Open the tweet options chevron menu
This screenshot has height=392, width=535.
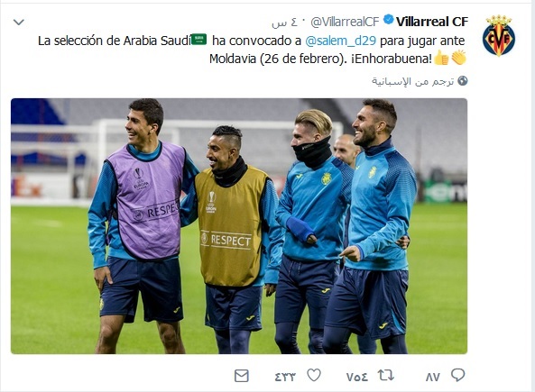point(18,23)
